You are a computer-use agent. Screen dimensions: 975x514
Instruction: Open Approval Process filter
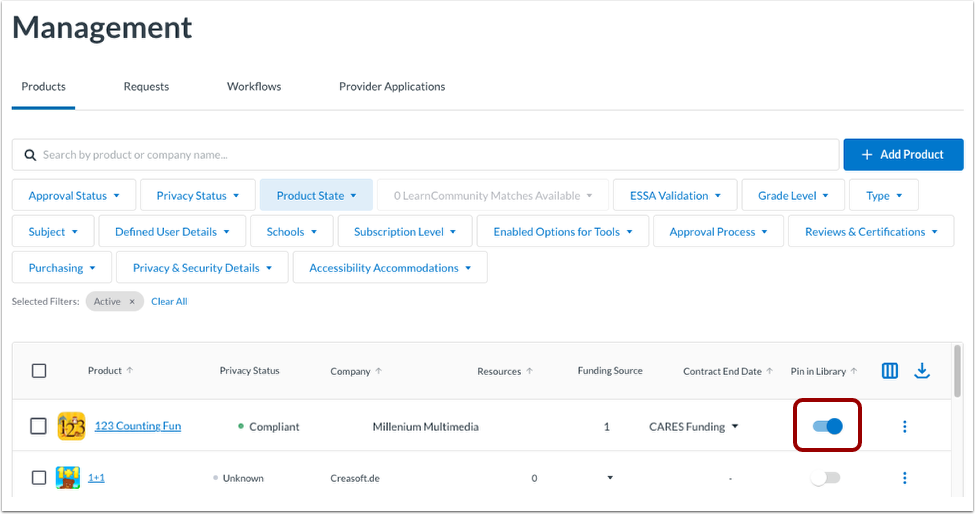point(718,232)
